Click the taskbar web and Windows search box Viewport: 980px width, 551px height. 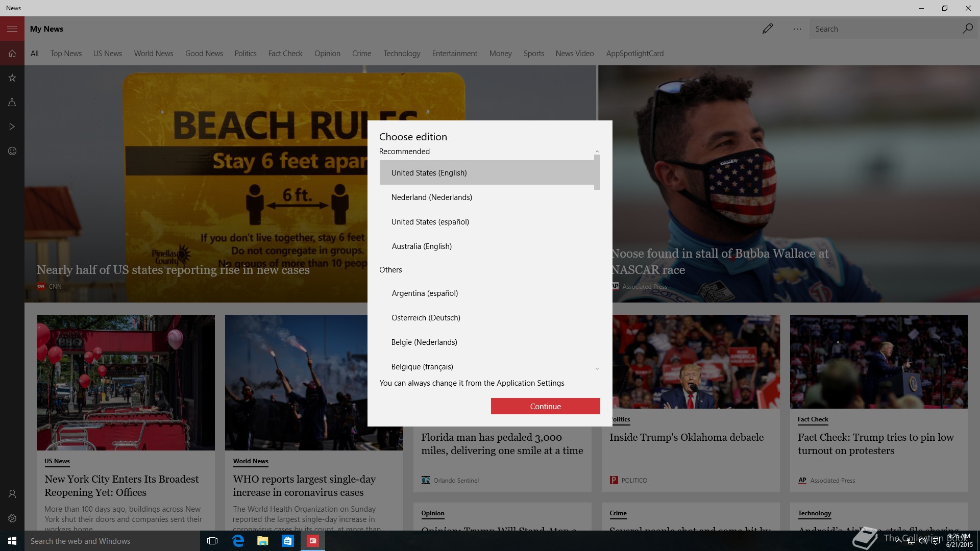pyautogui.click(x=112, y=541)
